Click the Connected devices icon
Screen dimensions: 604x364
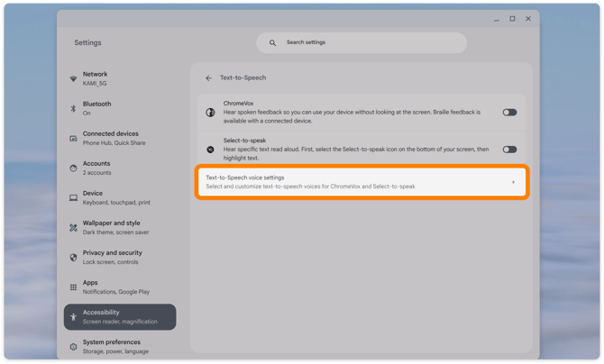(x=73, y=138)
